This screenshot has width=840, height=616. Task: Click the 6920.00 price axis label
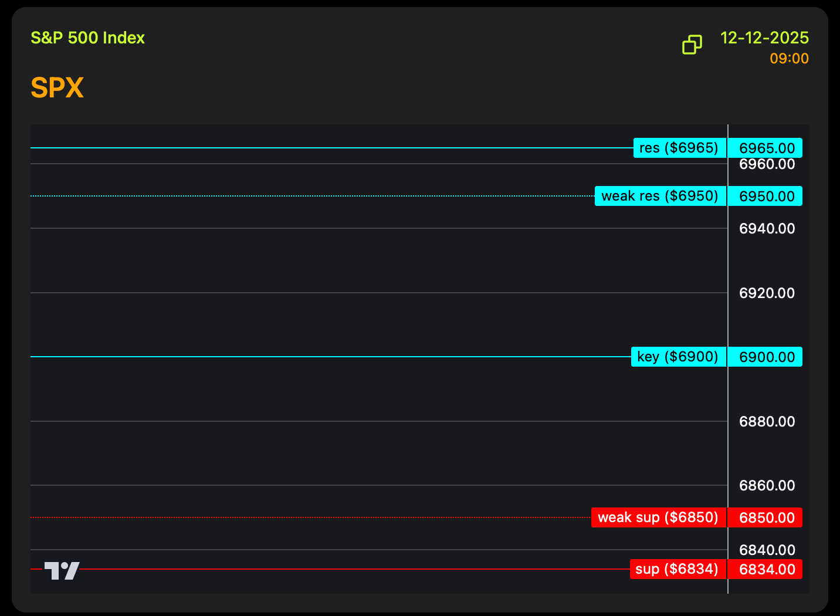767,293
